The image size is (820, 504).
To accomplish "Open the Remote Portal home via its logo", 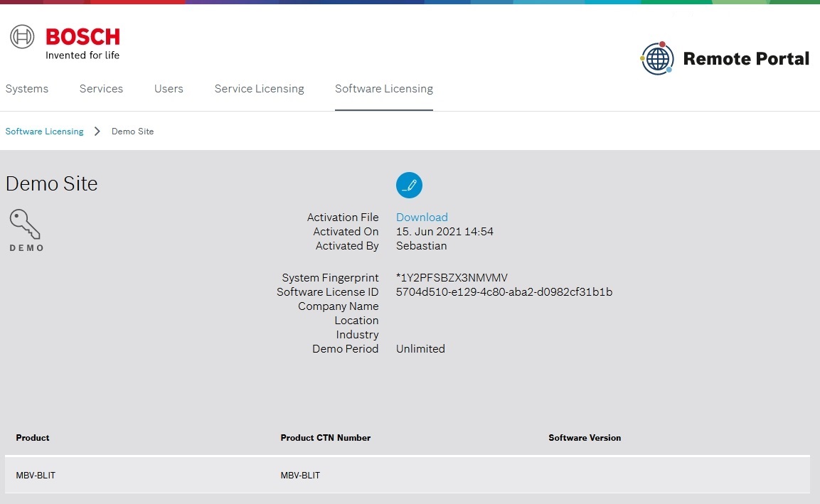I will [x=725, y=58].
